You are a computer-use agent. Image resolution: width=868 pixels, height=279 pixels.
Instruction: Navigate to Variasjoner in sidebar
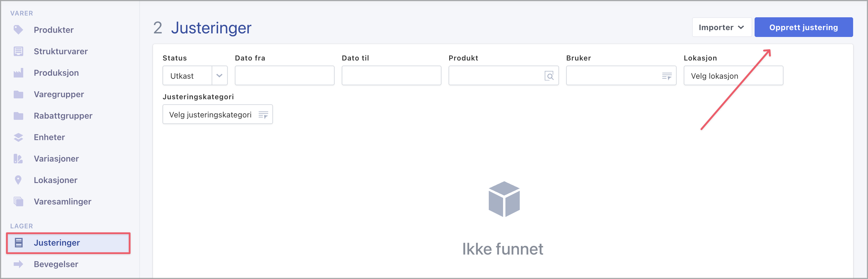click(56, 159)
